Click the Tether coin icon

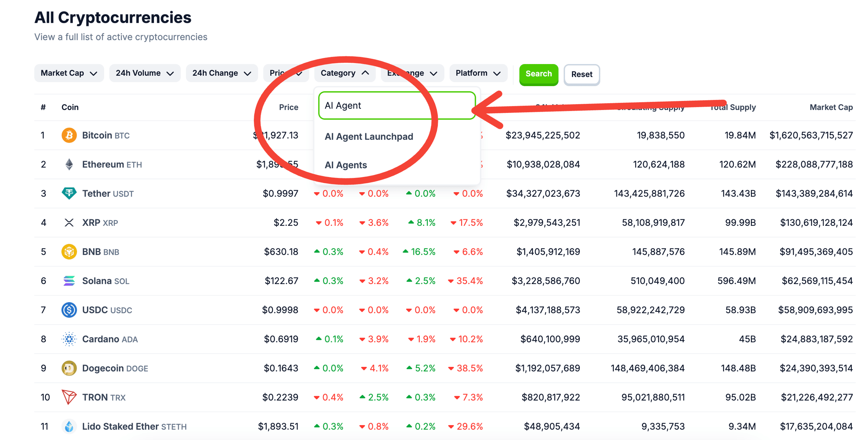[69, 193]
